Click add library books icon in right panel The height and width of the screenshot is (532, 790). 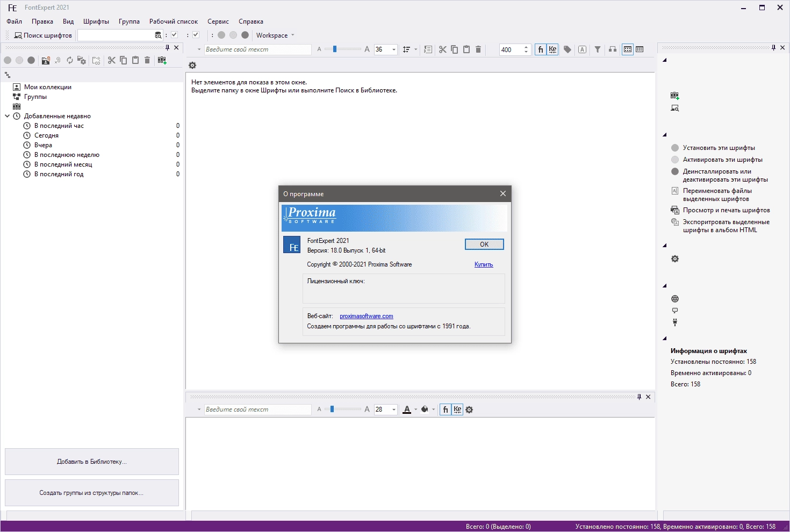point(675,96)
